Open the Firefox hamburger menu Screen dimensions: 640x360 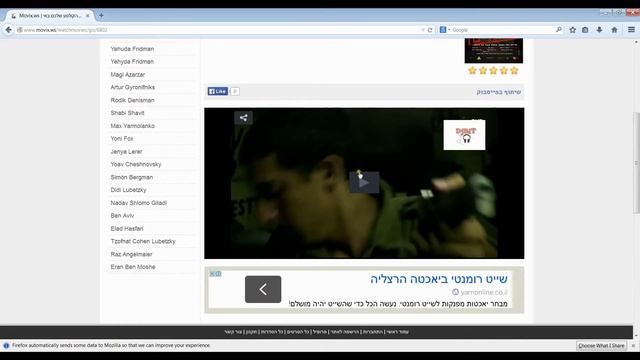pos(631,30)
